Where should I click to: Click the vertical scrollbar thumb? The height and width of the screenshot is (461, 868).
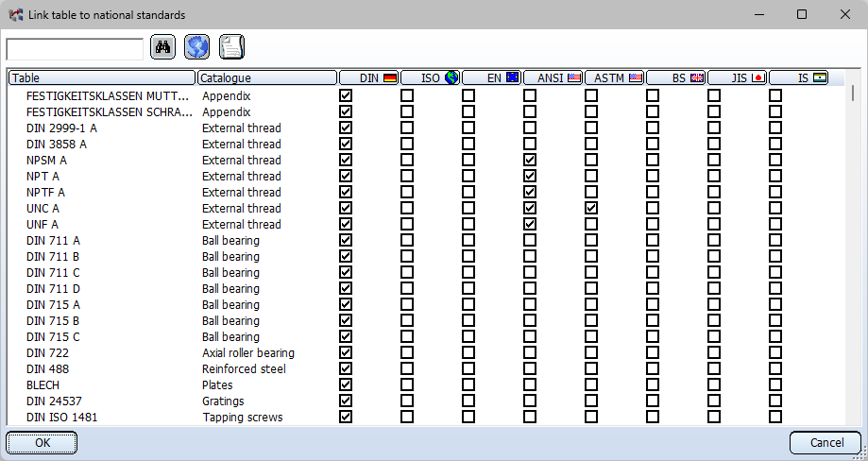(x=853, y=93)
